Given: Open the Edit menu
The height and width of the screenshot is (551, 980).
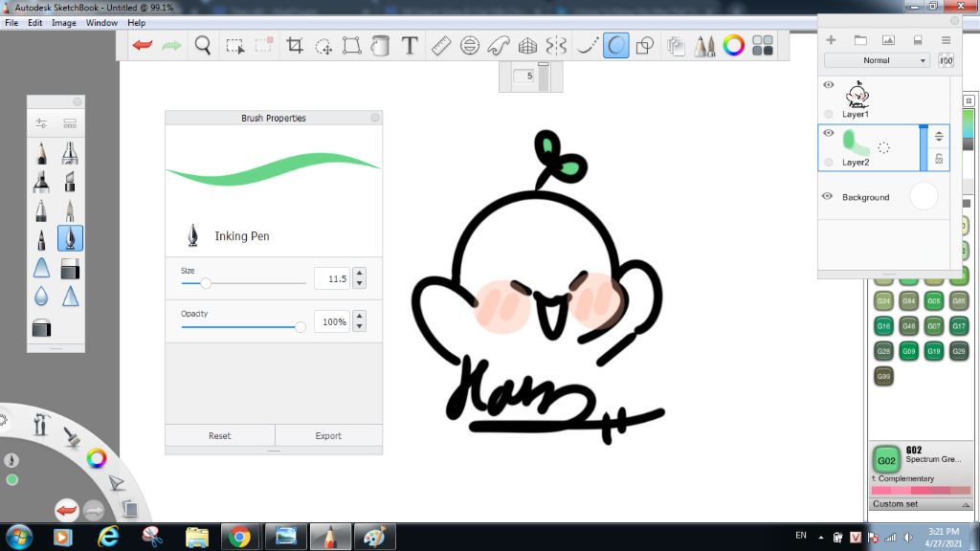Looking at the screenshot, I should 35,23.
